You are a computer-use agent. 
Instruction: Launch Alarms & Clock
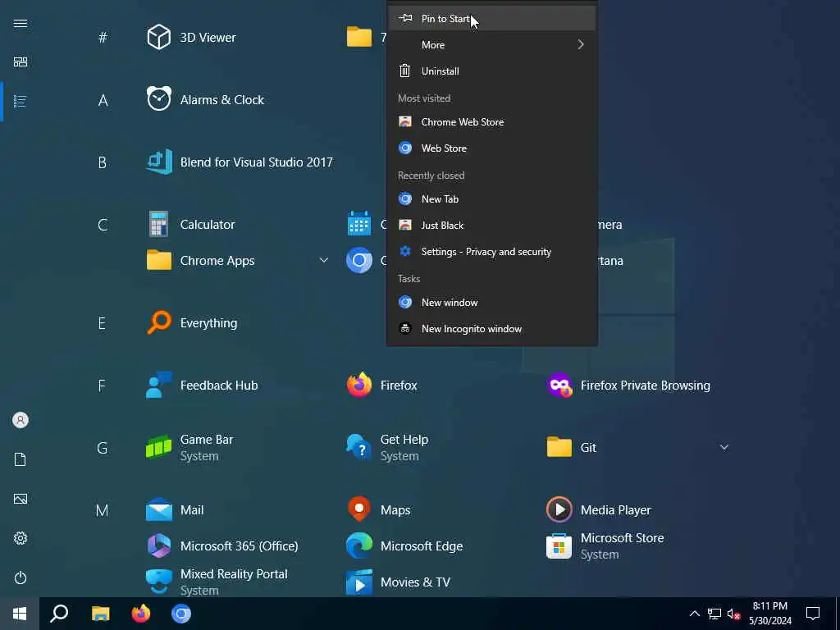pyautogui.click(x=205, y=99)
